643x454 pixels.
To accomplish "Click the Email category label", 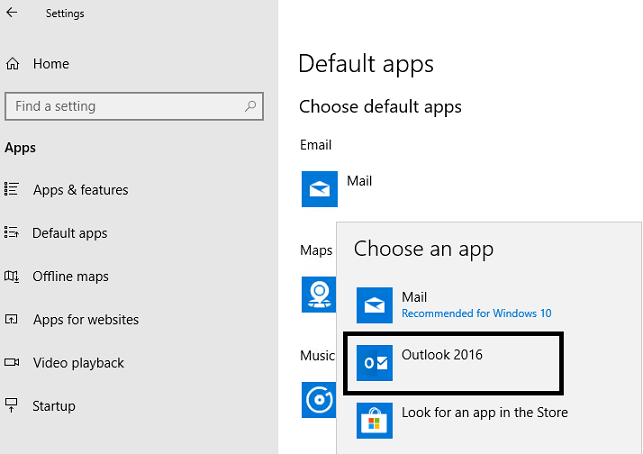I will 316,145.
